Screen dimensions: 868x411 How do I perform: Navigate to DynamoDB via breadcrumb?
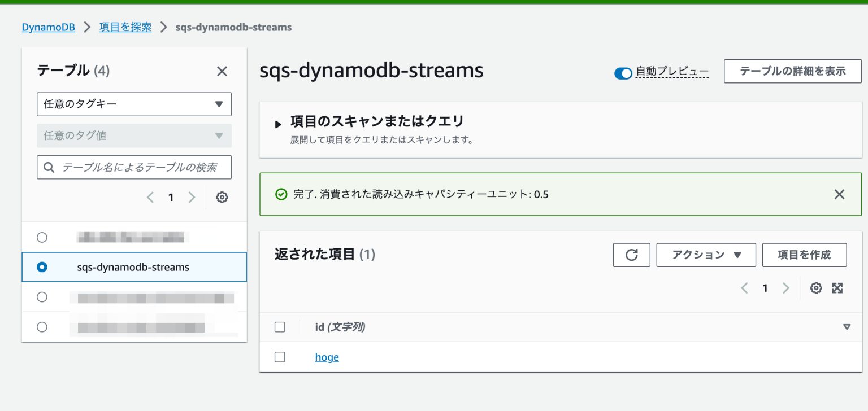pyautogui.click(x=48, y=27)
